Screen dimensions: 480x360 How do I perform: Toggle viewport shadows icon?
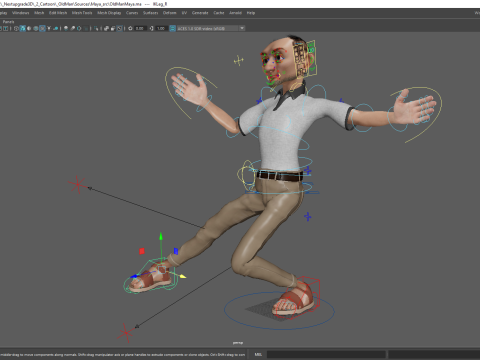click(56, 28)
